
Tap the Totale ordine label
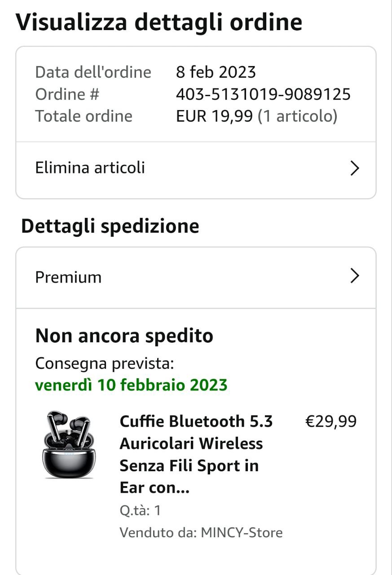pos(84,116)
